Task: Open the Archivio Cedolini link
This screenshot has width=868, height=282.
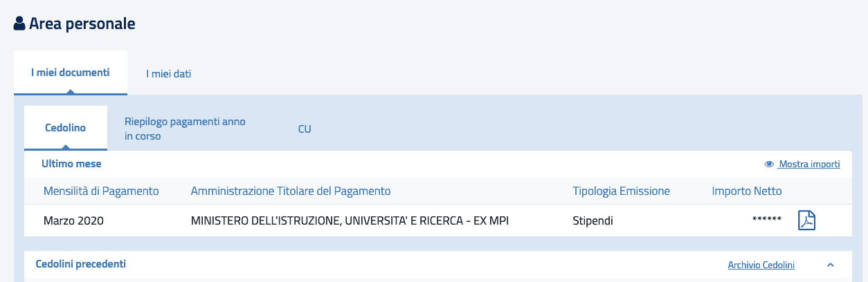Action: point(761,265)
